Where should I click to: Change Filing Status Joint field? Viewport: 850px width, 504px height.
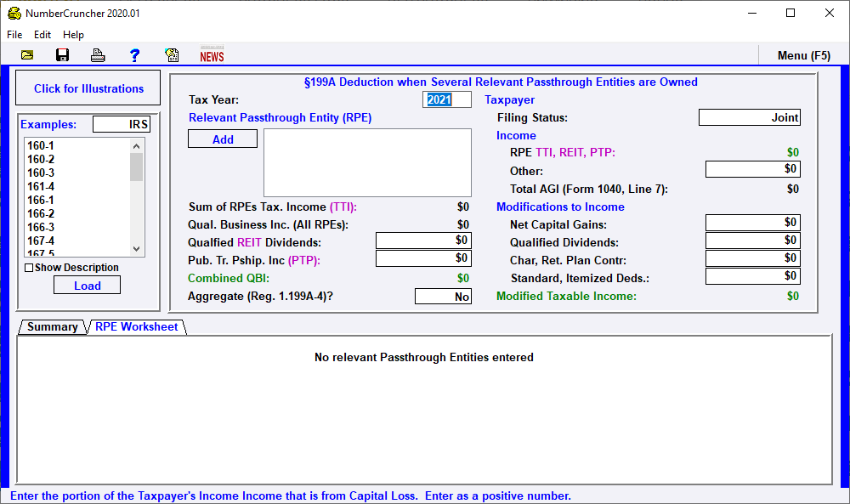750,117
